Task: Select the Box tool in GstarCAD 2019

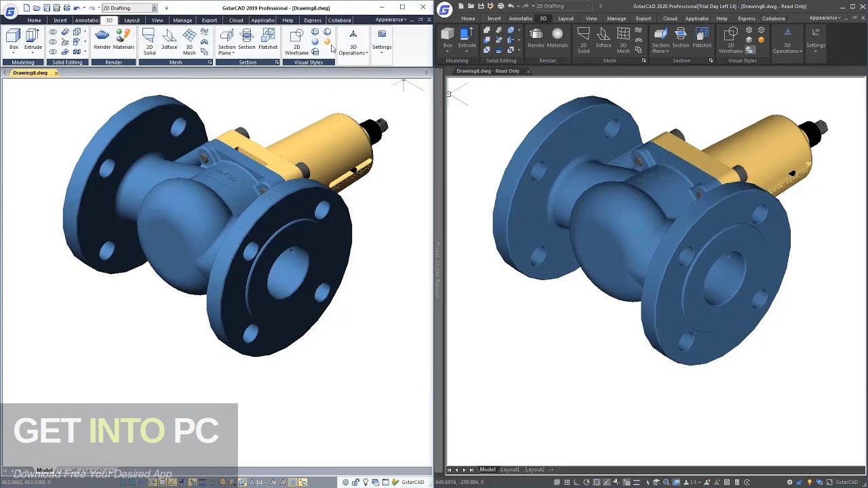Action: (14, 40)
